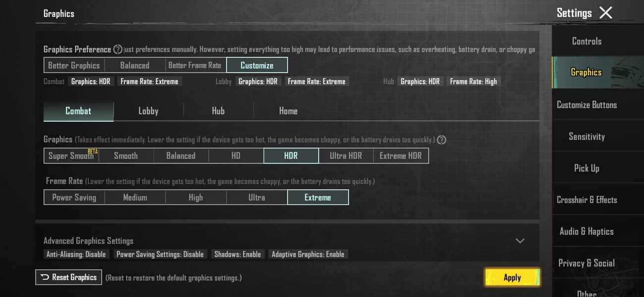Apply the graphics changes
Viewport: 644px width, 297px height.
(512, 278)
